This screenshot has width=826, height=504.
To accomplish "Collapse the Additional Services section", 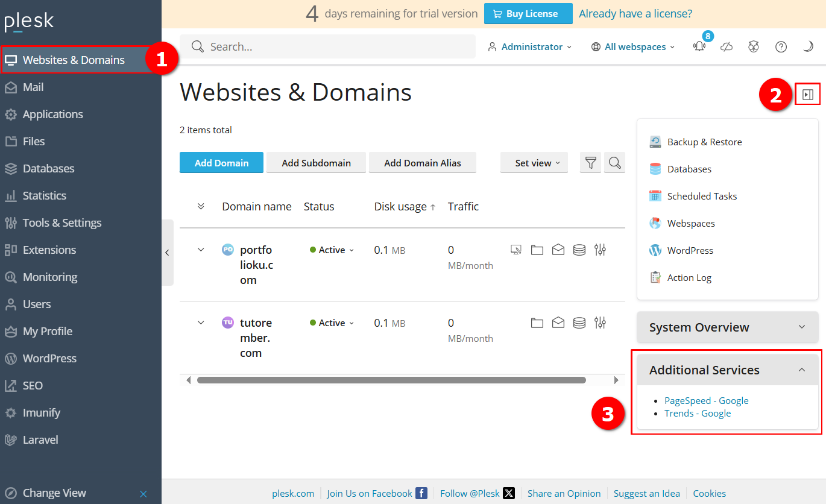I will (x=728, y=370).
